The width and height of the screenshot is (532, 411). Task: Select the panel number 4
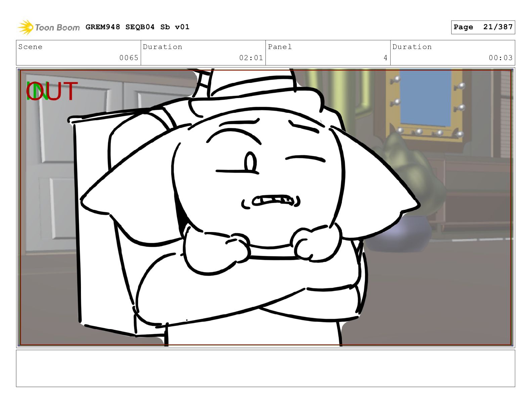(x=386, y=58)
